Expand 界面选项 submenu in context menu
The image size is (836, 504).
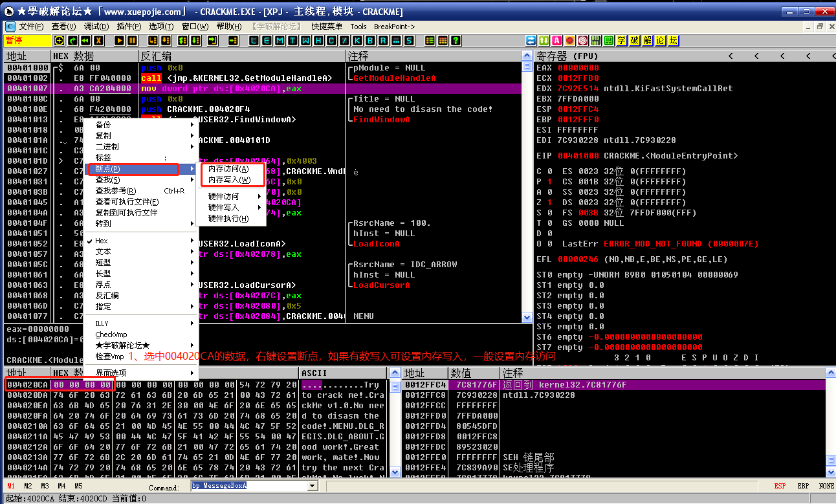(111, 373)
